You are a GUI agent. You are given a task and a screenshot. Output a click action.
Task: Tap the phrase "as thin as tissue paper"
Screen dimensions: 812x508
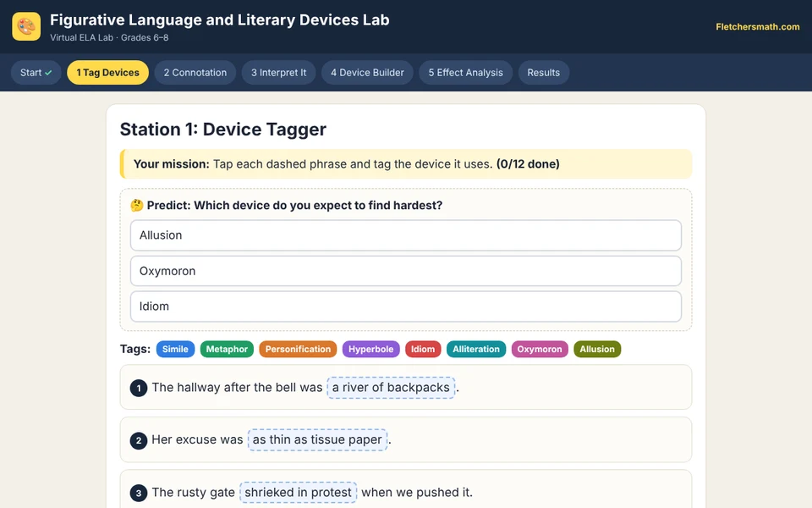317,440
